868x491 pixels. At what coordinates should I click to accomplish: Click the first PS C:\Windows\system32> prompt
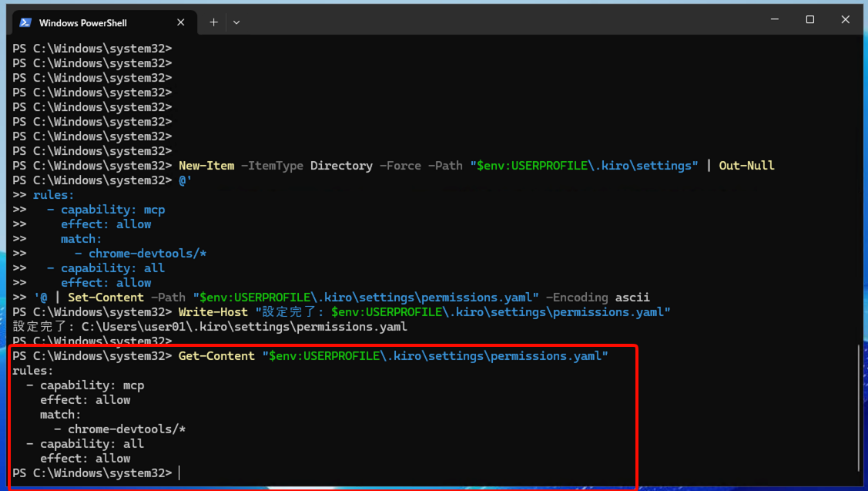[92, 49]
